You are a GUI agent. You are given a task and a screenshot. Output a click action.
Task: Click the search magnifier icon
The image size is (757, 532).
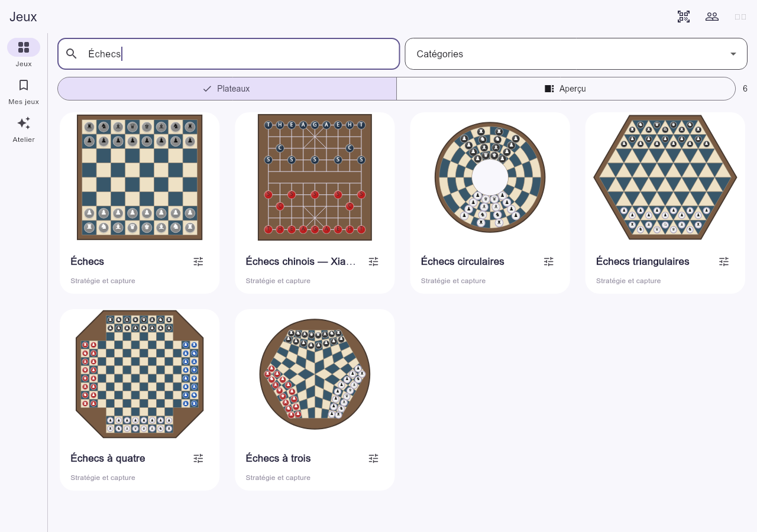pos(72,54)
